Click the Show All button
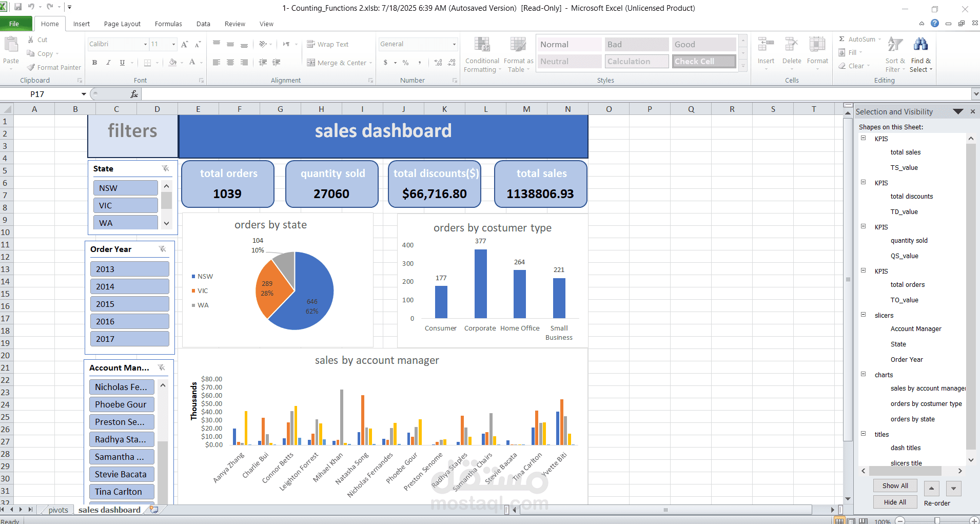This screenshot has height=524, width=980. coord(895,486)
